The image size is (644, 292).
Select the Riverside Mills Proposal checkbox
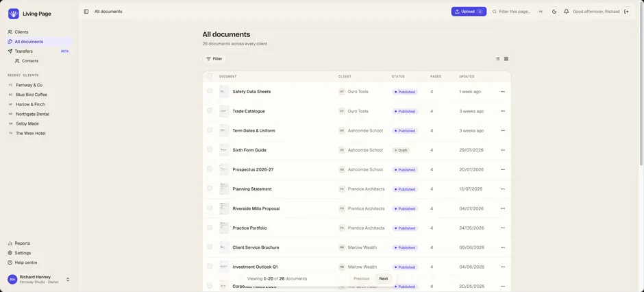tap(210, 208)
